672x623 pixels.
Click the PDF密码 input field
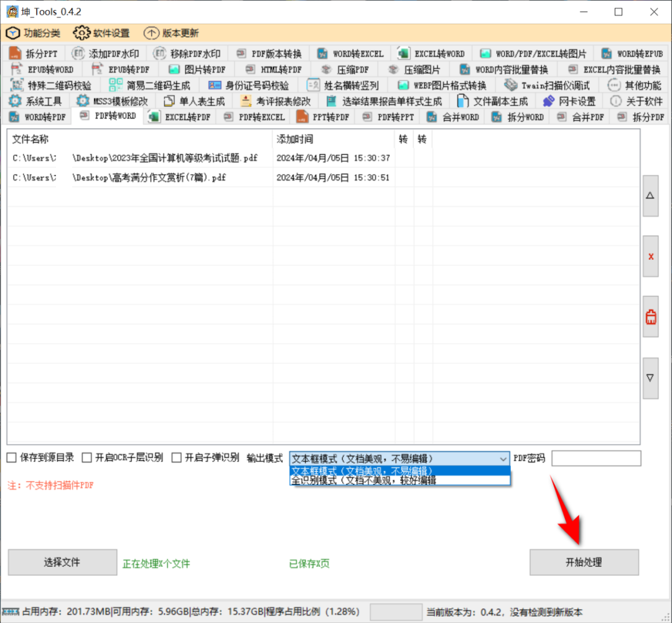[x=595, y=458]
